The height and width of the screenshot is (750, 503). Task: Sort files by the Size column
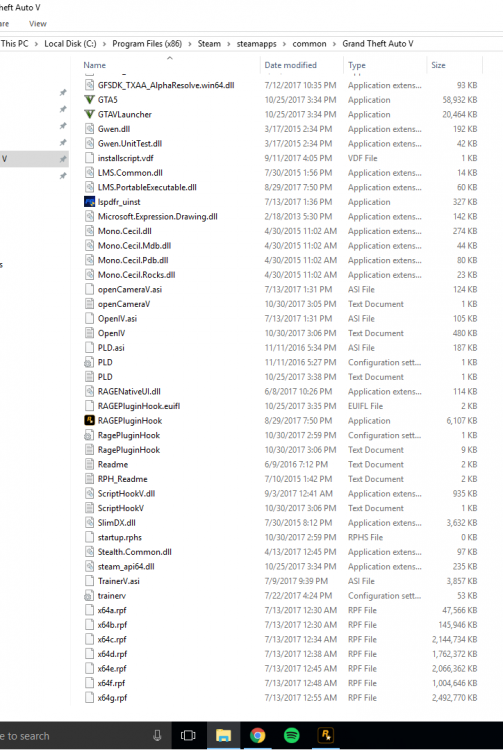438,65
